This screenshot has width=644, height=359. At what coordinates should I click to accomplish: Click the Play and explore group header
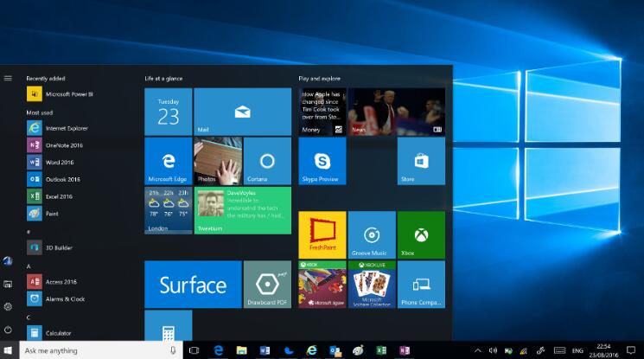coord(320,79)
